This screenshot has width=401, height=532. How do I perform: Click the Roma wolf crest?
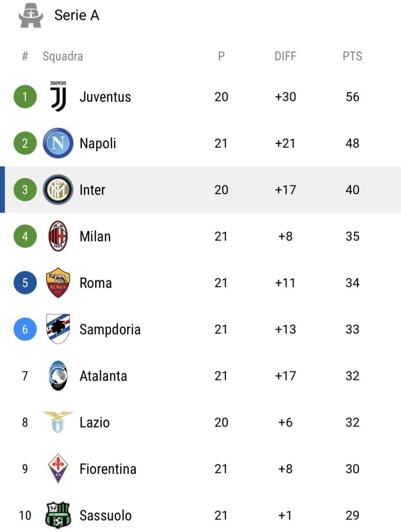[x=58, y=283]
